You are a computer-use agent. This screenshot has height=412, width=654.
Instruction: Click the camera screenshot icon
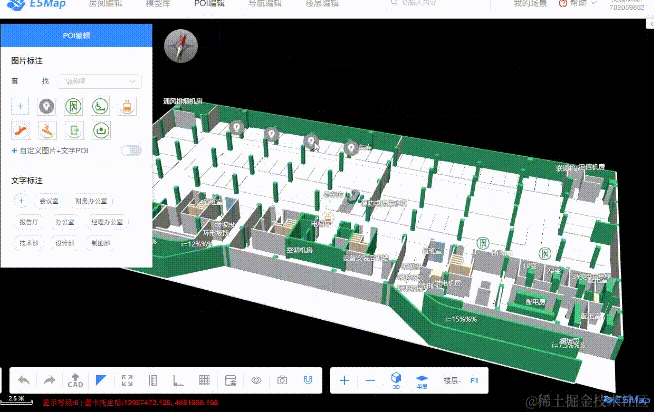pos(282,380)
